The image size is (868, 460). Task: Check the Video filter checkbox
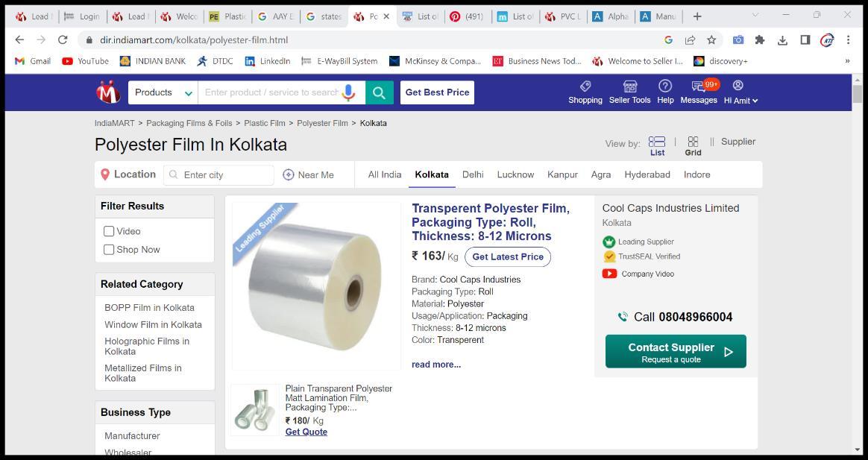click(109, 231)
